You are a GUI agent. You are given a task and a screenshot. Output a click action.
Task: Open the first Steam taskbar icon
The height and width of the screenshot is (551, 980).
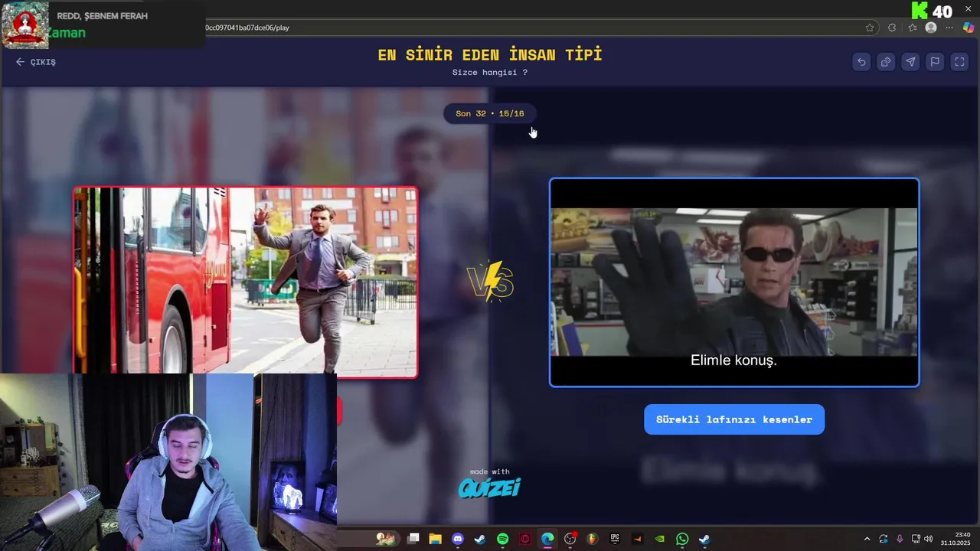click(479, 539)
